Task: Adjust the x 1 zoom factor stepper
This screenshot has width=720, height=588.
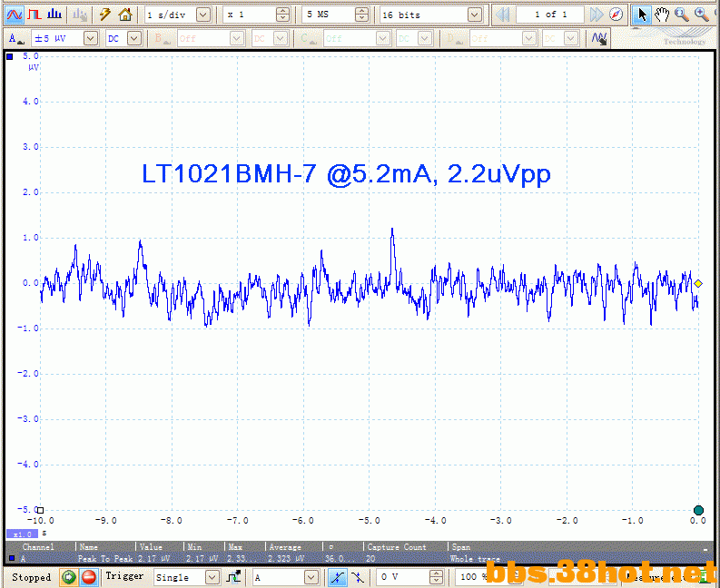Action: pyautogui.click(x=283, y=15)
